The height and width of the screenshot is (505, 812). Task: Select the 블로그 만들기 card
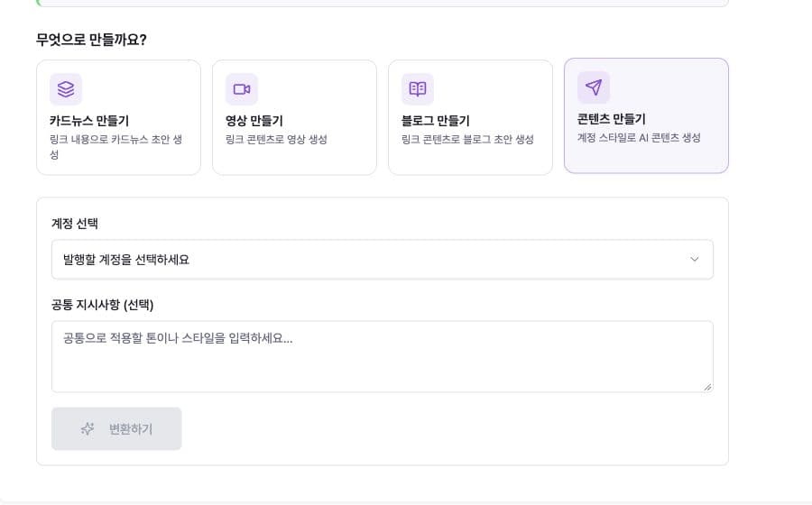pyautogui.click(x=470, y=117)
